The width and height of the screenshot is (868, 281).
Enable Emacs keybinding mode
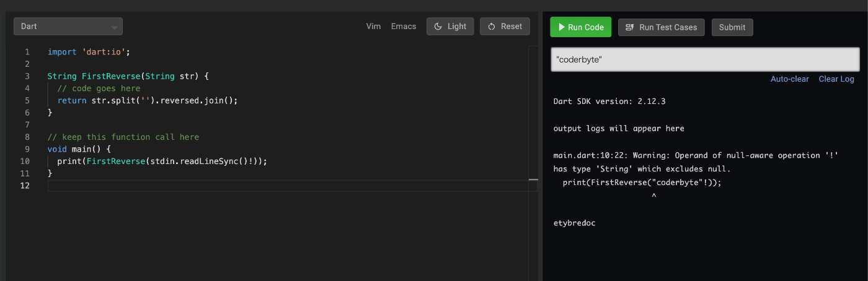(404, 27)
